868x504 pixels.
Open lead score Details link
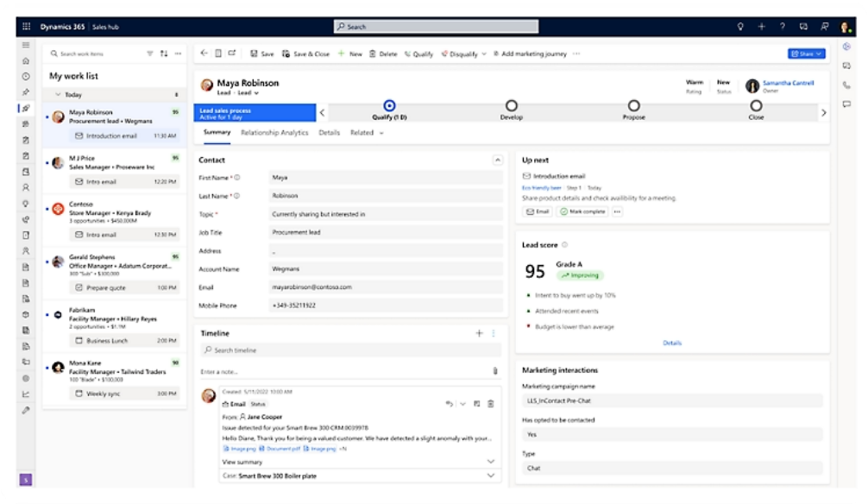point(672,343)
